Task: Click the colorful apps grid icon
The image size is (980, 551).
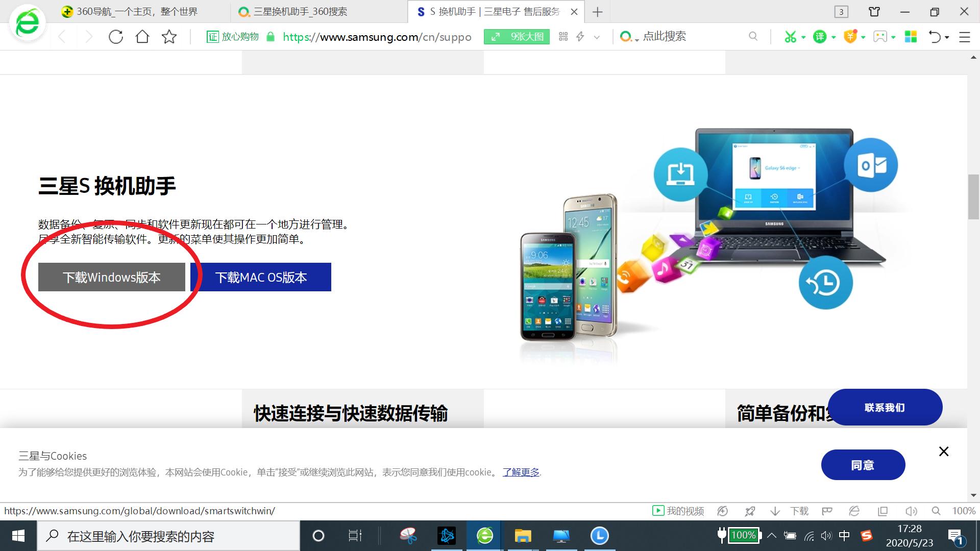Action: click(912, 37)
